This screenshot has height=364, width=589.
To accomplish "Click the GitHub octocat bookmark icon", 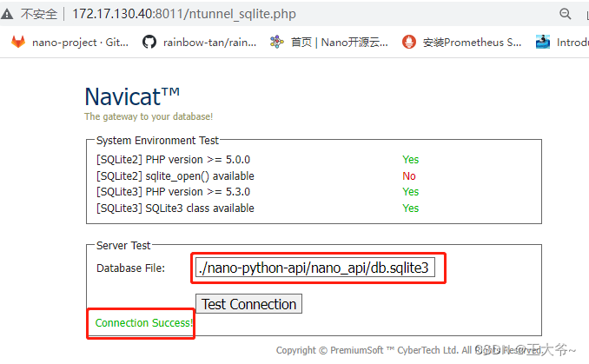I will [x=149, y=42].
